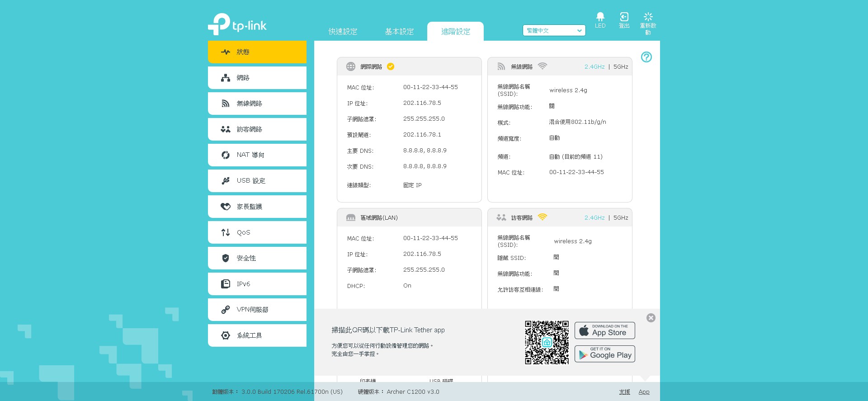Open the 支援 support link
The width and height of the screenshot is (868, 401).
[x=624, y=392]
